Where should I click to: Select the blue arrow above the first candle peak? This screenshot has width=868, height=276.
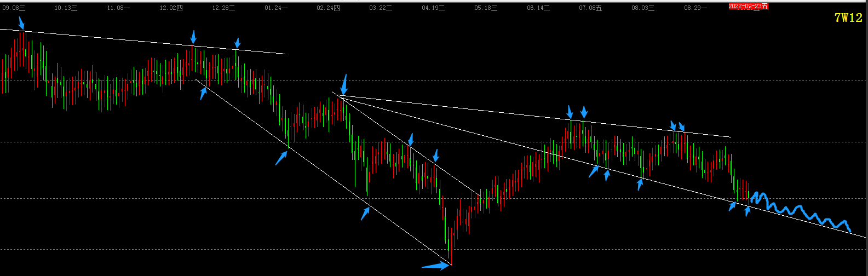click(21, 23)
